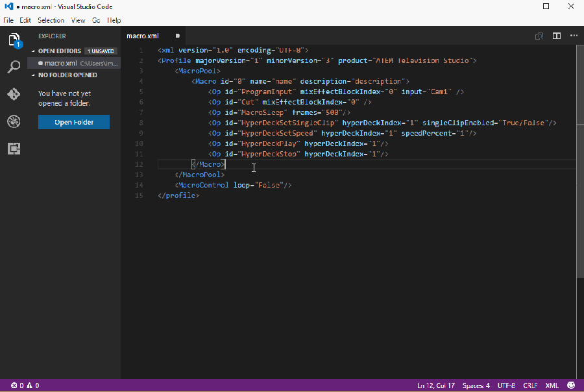Click the Profile majorVersion line

click(x=317, y=60)
